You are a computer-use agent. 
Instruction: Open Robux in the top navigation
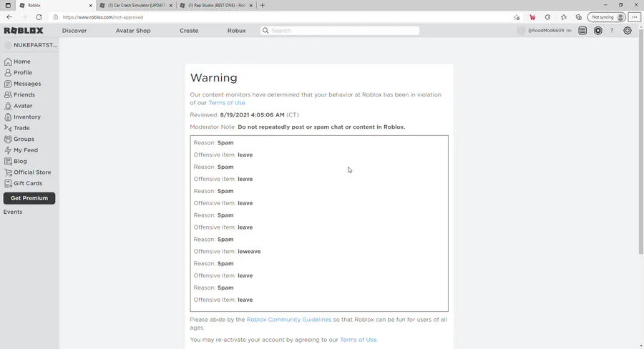[x=237, y=30]
